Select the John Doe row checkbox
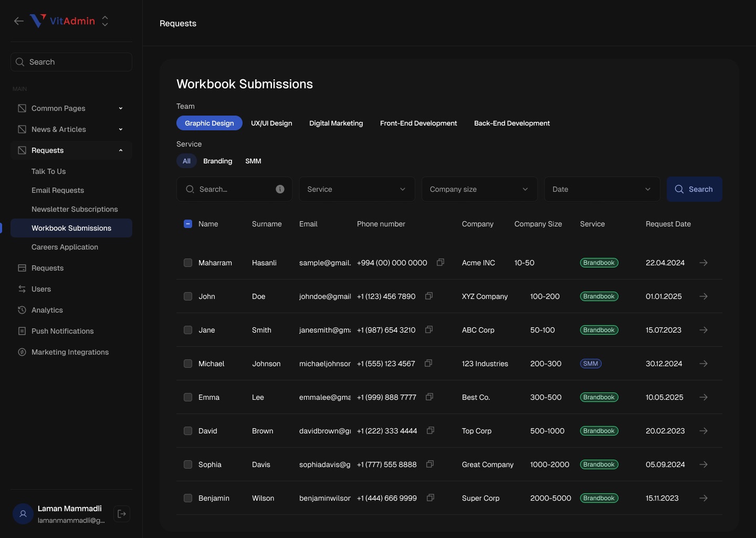This screenshot has height=538, width=756. (x=188, y=296)
